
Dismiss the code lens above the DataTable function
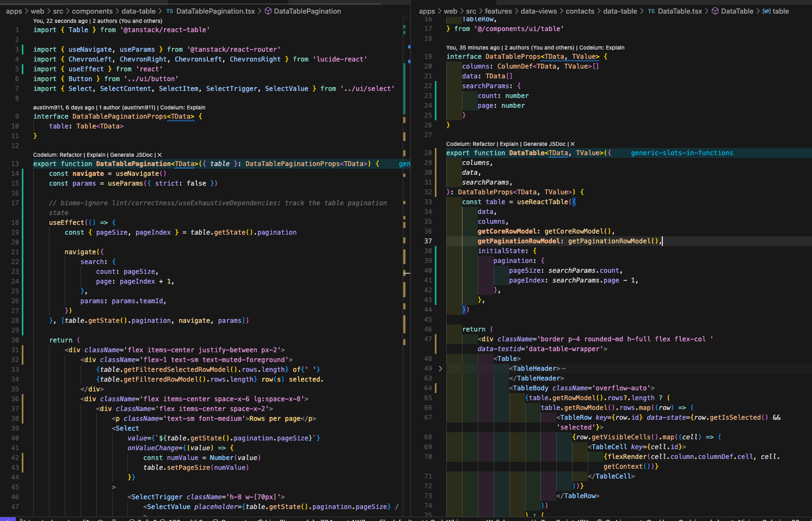[x=573, y=144]
